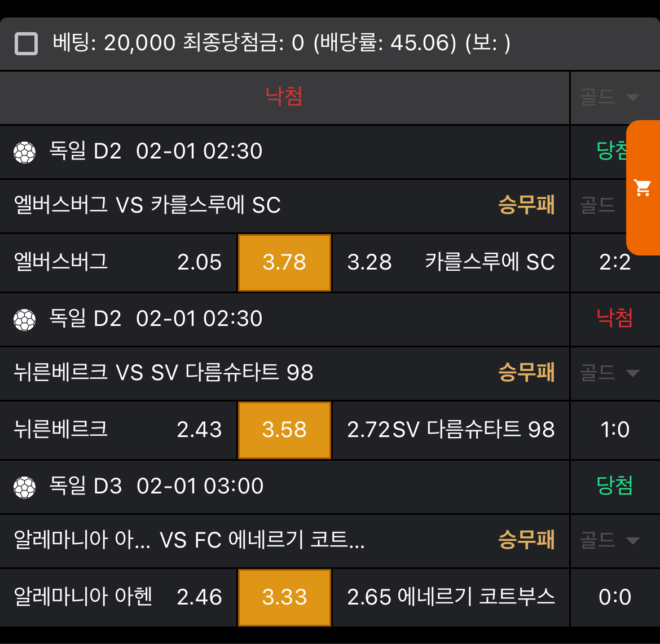Screen dimensions: 660x644
Task: Pick 알레마니아 아헨 home win at 2.46
Action: point(118,597)
